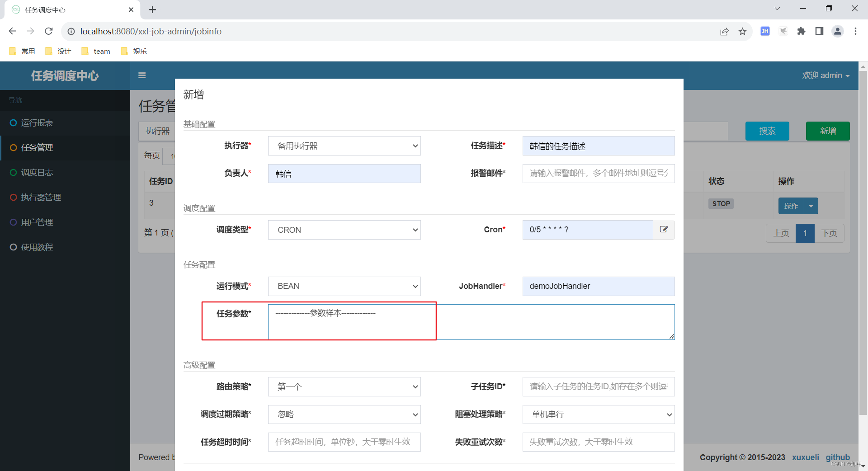Expand the 操作 button caret arrow
This screenshot has width=868, height=471.
coord(811,206)
